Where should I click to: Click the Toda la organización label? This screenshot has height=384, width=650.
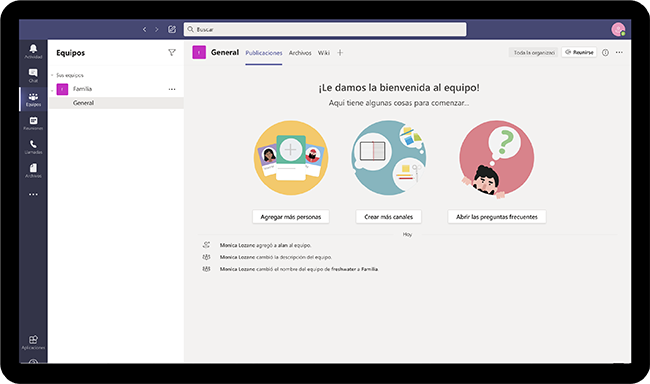534,53
